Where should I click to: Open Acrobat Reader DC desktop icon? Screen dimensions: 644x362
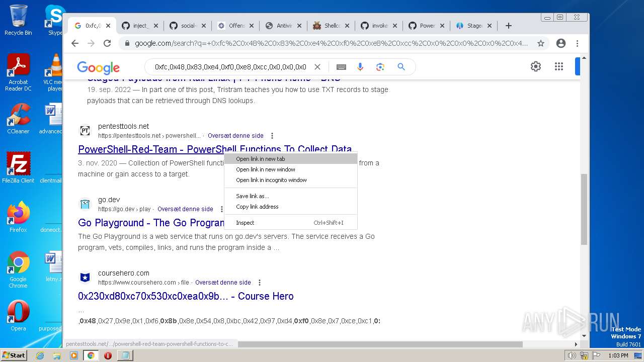(18, 72)
